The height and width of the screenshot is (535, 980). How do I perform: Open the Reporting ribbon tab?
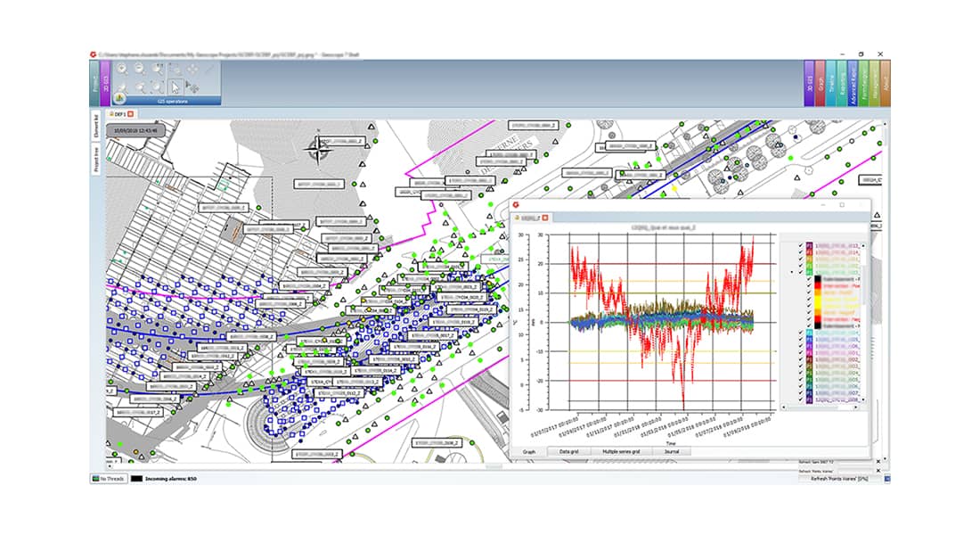pyautogui.click(x=842, y=83)
